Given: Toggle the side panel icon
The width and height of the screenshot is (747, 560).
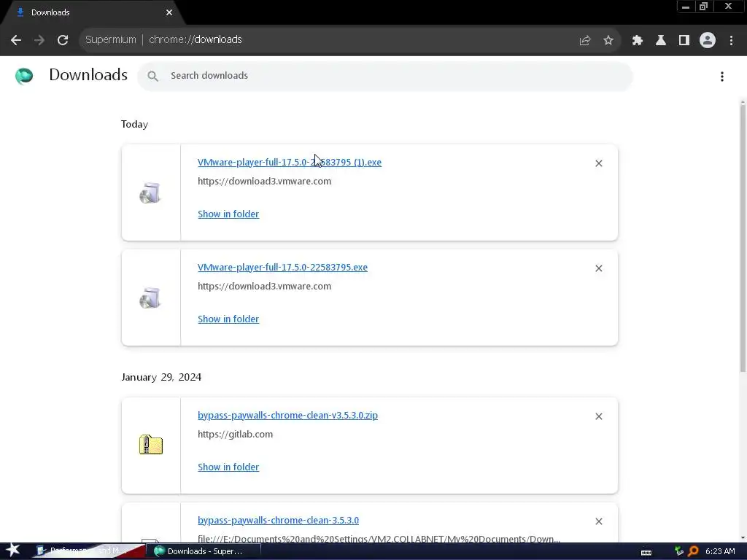Looking at the screenshot, I should pos(684,41).
